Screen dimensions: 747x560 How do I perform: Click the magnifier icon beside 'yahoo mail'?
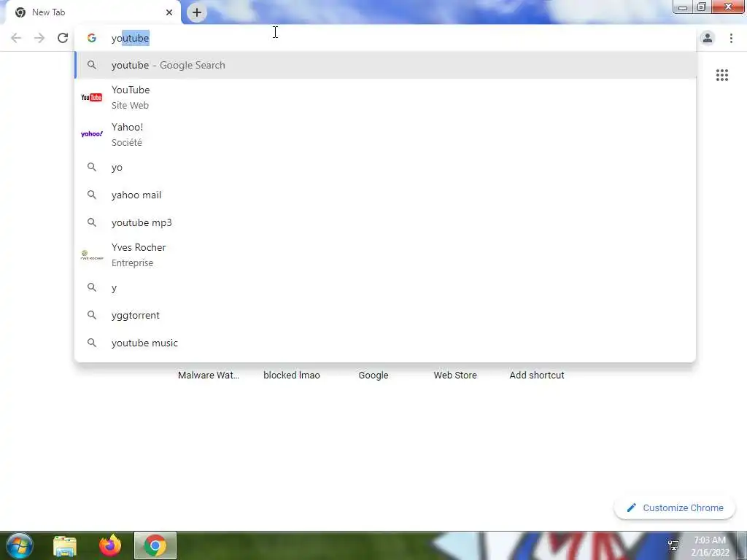tap(91, 195)
